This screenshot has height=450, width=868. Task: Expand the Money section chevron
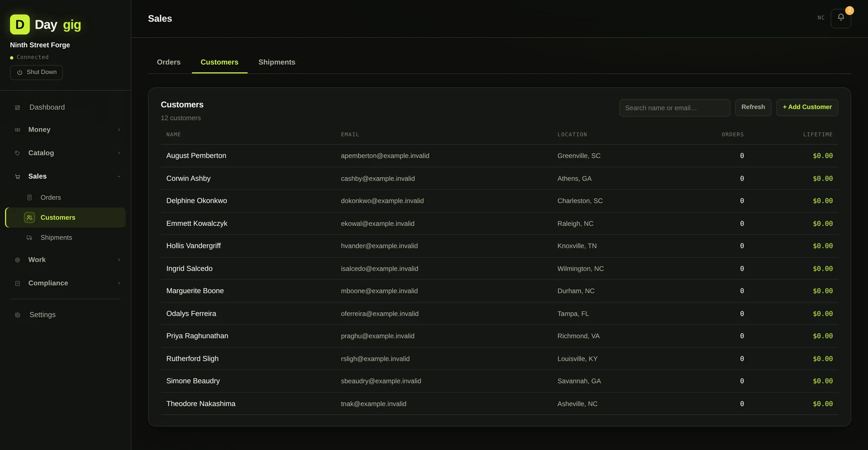(x=119, y=130)
